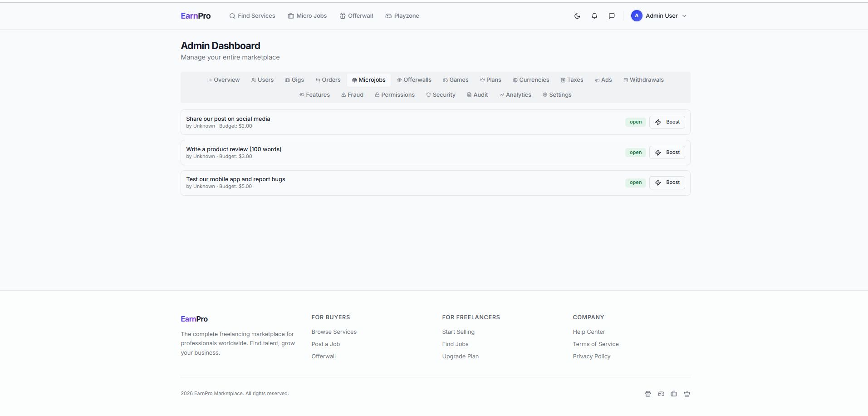Go to Playzone in the navigation
Image resolution: width=868 pixels, height=416 pixels.
point(402,16)
